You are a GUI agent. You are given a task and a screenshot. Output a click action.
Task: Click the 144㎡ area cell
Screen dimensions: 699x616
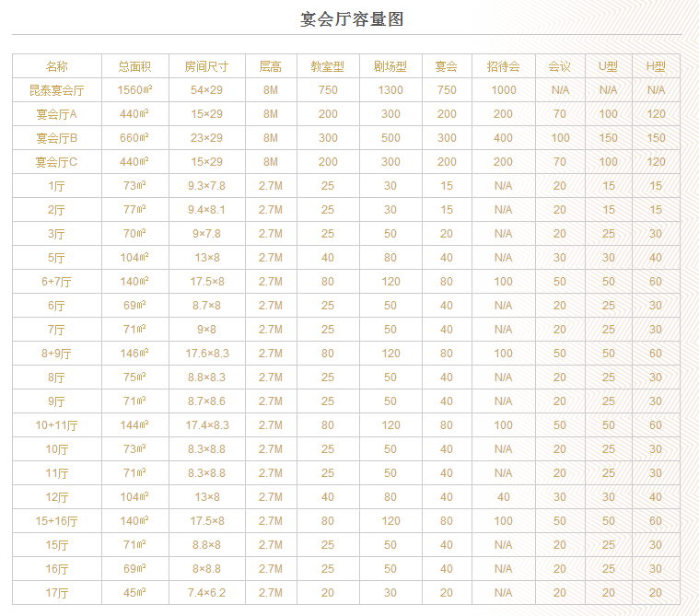[x=134, y=425]
